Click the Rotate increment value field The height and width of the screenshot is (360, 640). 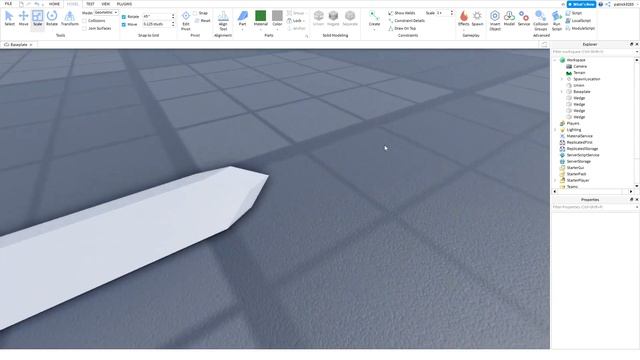coord(156,17)
